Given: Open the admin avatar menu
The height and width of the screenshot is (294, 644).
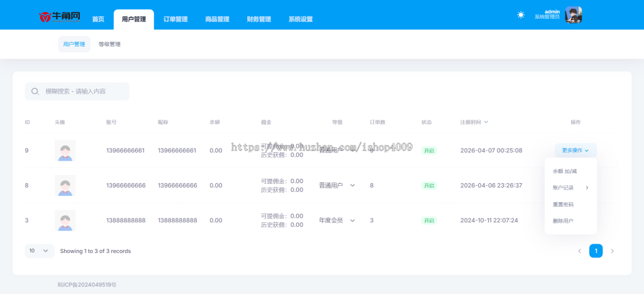Looking at the screenshot, I should [x=574, y=15].
